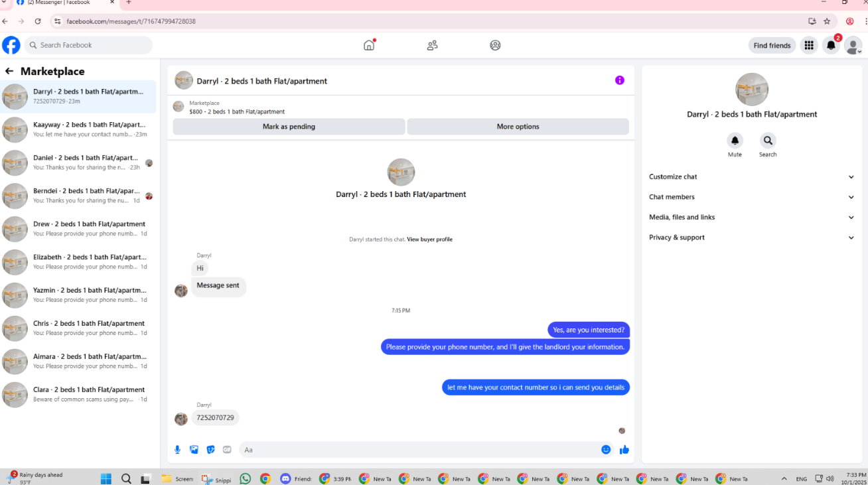Show hidden system tray icons chevron
Screen dimensions: 868x485
click(x=784, y=478)
